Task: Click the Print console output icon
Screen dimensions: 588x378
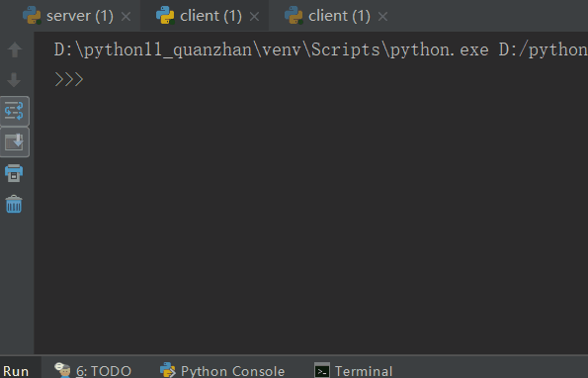Action: click(x=14, y=173)
